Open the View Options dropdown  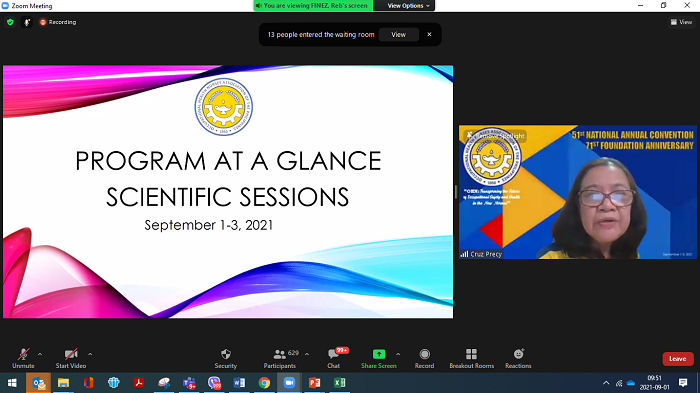pyautogui.click(x=408, y=5)
